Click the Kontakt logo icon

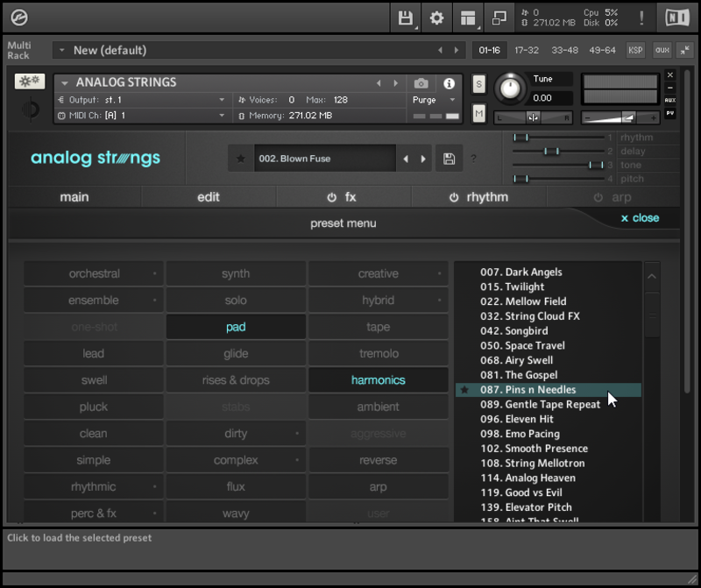(19, 18)
